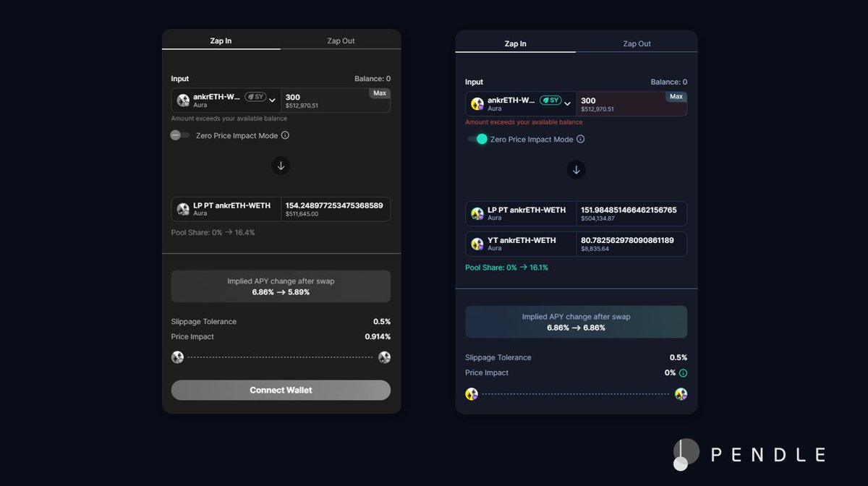Image resolution: width=868 pixels, height=486 pixels.
Task: Enable Zero Price Impact Mode in left panel
Action: coord(180,135)
